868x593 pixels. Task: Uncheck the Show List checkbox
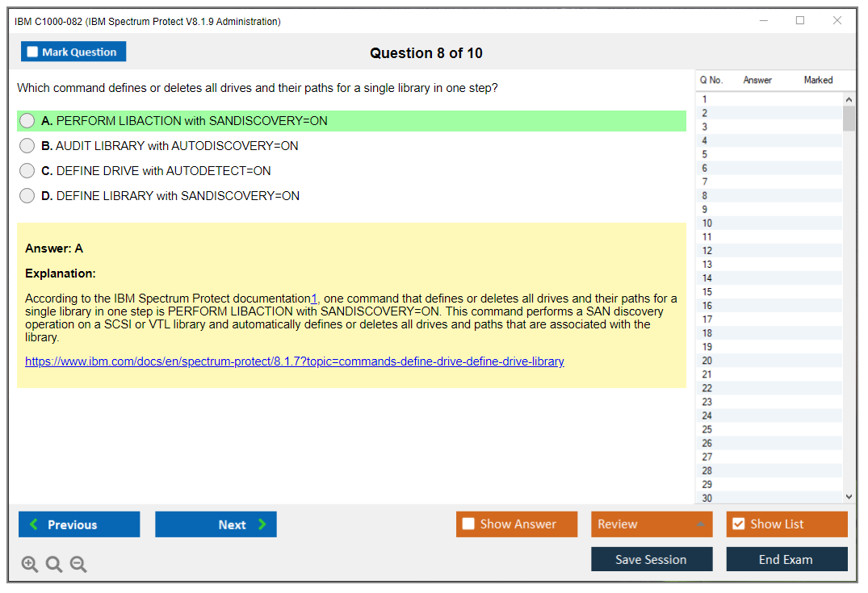pos(738,524)
